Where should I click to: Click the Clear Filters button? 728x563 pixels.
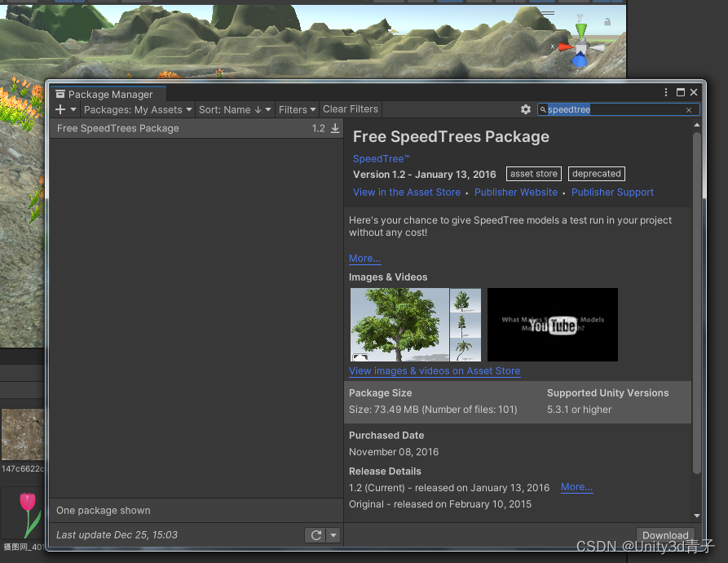(351, 109)
